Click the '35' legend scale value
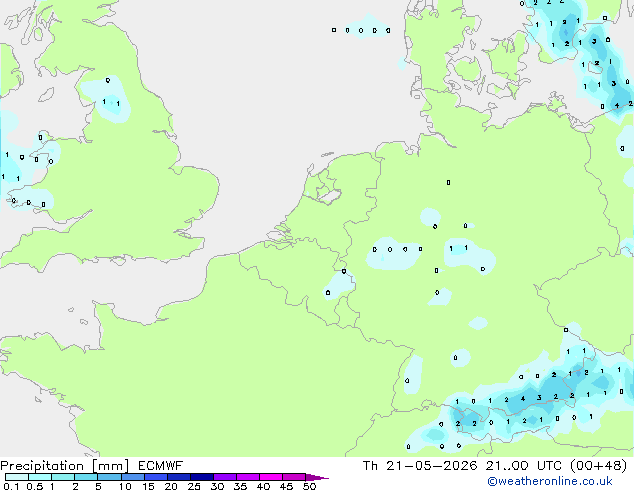This screenshot has width=634, height=490. [x=240, y=486]
